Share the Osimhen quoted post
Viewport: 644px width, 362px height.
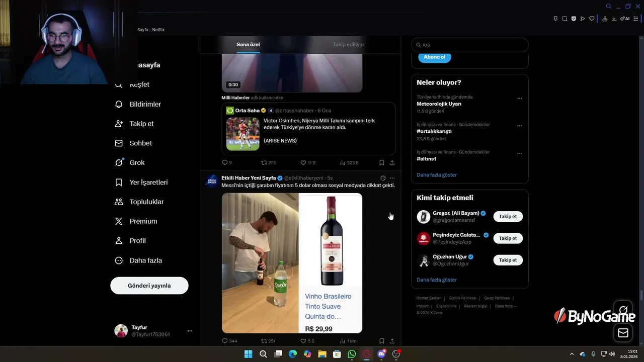click(x=392, y=163)
